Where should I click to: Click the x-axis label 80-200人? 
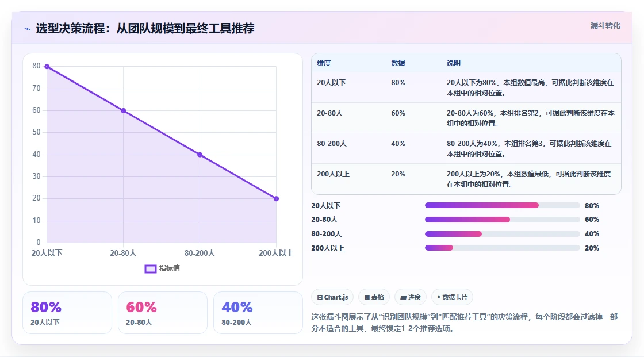tap(200, 253)
